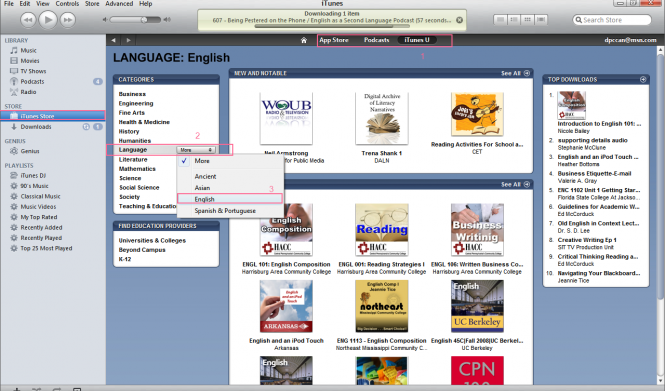Click the Search Store field
Viewport: 665px width, 391px height.
point(612,20)
